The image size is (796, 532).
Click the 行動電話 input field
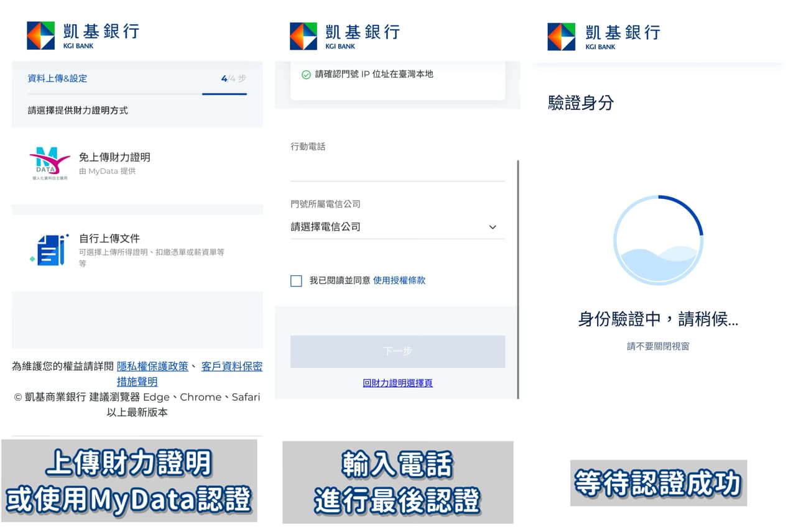coord(397,169)
